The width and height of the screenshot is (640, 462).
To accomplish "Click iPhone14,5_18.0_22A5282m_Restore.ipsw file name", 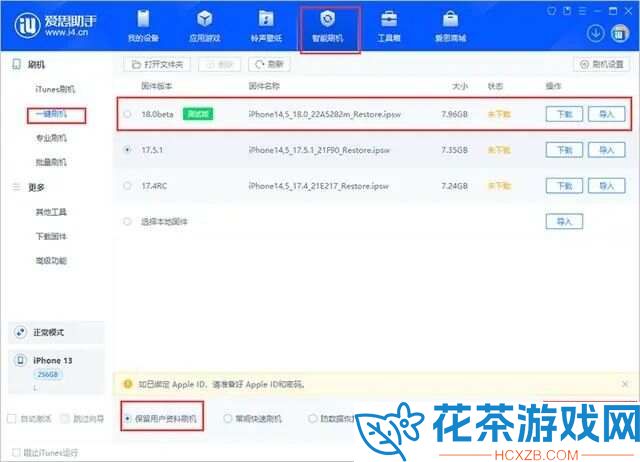I will pos(325,114).
